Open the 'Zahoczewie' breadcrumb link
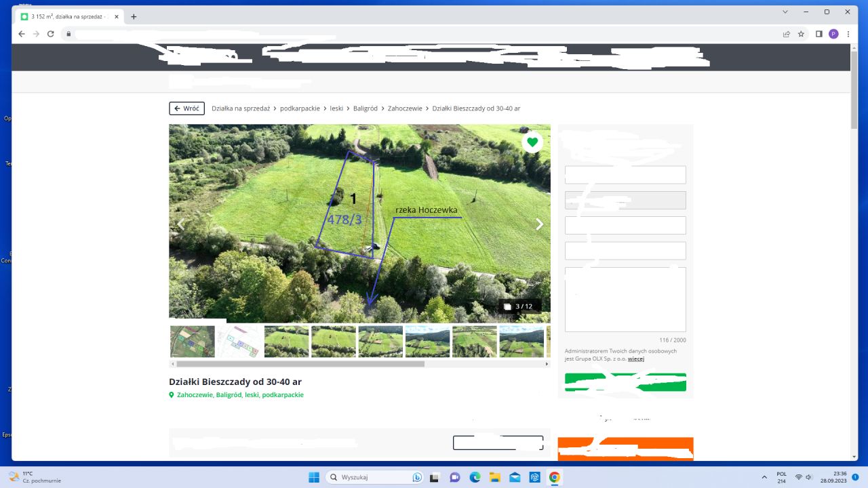The image size is (868, 488). click(405, 108)
